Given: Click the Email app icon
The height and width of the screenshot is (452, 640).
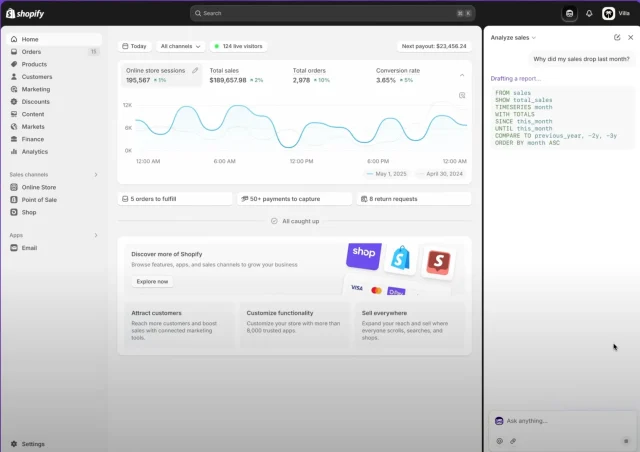Looking at the screenshot, I should pyautogui.click(x=14, y=248).
